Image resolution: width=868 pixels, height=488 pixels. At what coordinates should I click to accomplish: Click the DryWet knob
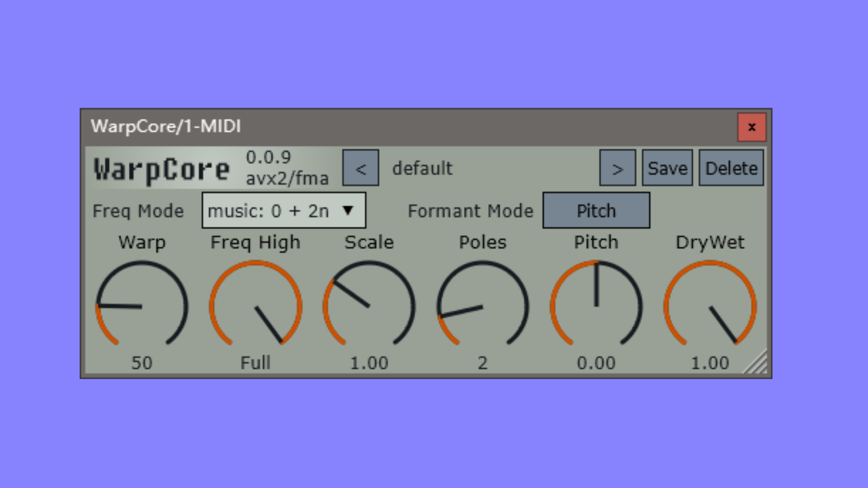click(x=710, y=306)
